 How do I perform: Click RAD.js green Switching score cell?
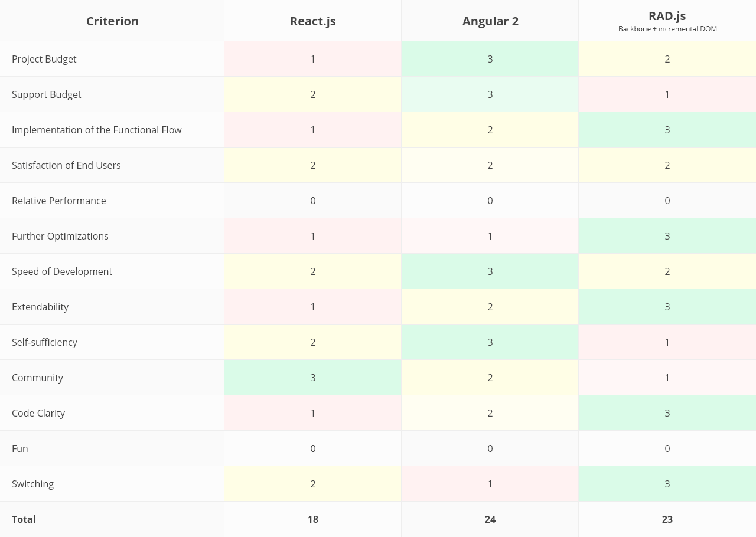click(x=667, y=484)
